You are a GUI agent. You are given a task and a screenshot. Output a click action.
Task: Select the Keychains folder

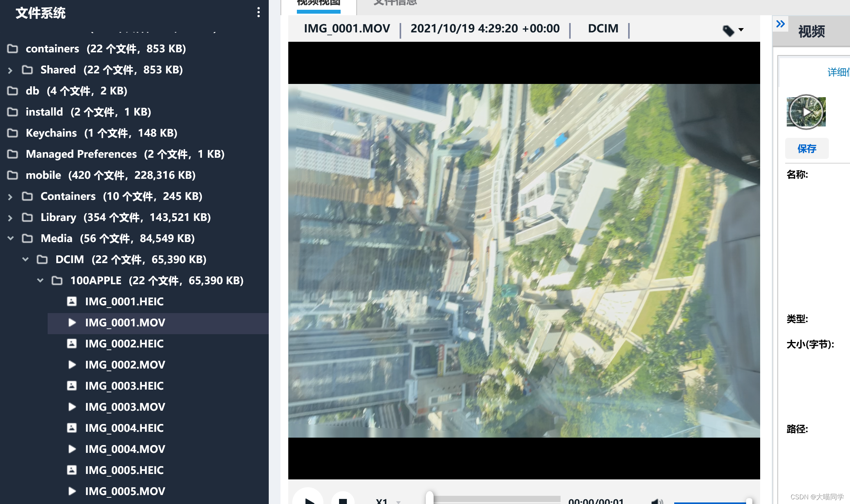pyautogui.click(x=51, y=133)
